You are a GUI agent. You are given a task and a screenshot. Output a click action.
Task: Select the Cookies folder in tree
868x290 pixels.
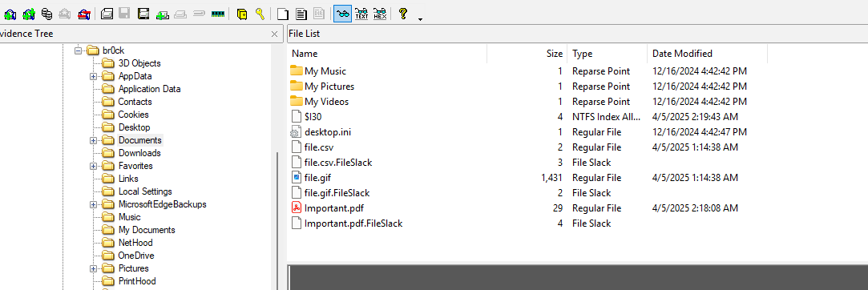tap(133, 115)
